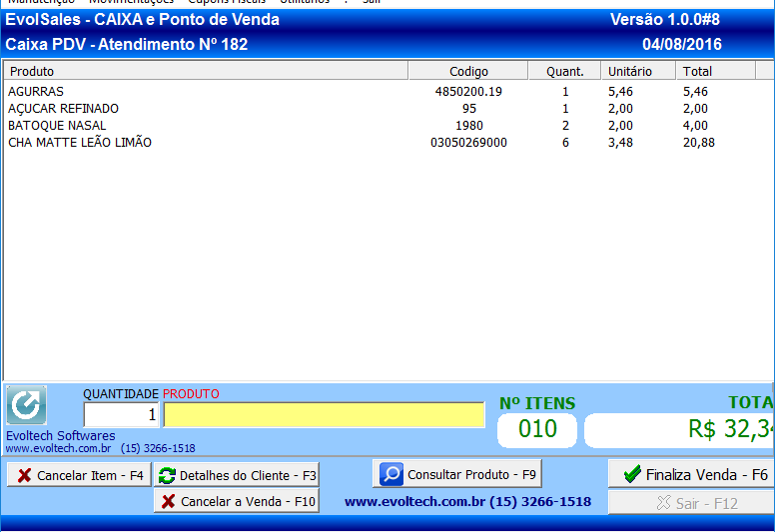Click the Evoltech Softwares text
This screenshot has width=775, height=532.
[60, 435]
